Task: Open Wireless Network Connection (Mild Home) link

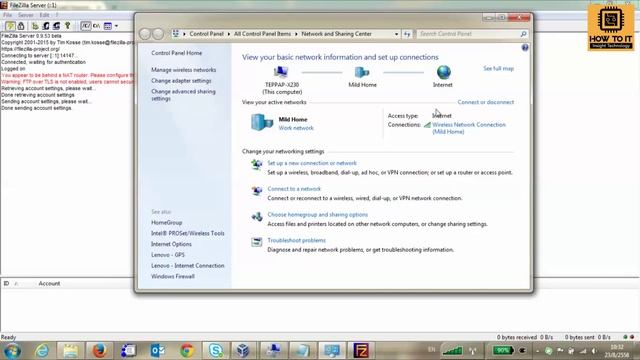Action: pyautogui.click(x=469, y=128)
